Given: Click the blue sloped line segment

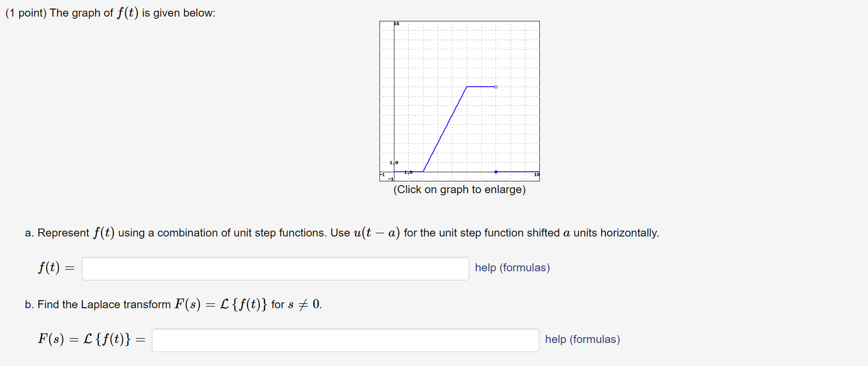Looking at the screenshot, I should tap(445, 128).
